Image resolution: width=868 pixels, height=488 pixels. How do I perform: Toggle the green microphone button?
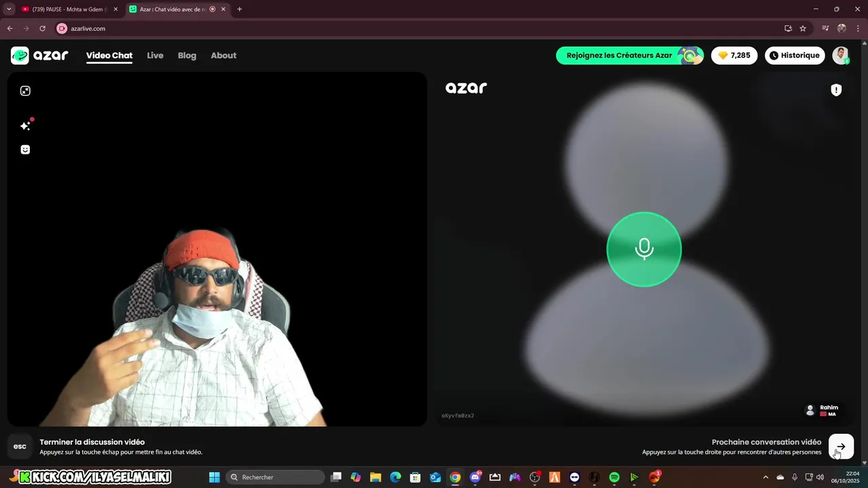(x=644, y=249)
